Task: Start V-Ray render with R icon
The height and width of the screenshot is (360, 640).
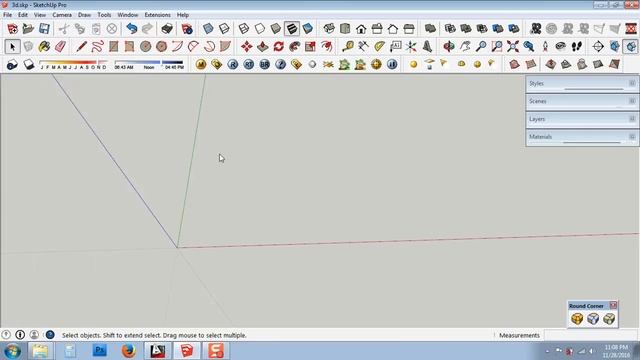Action: point(233,64)
